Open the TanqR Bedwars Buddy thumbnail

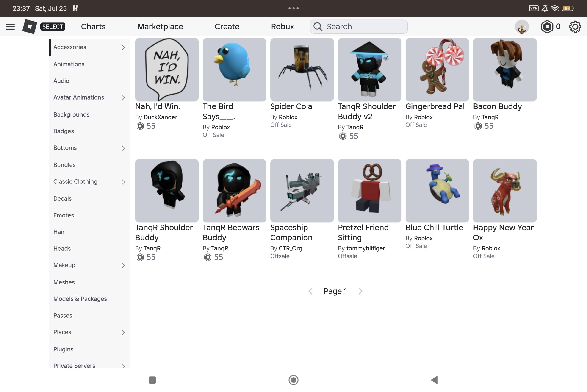click(234, 191)
